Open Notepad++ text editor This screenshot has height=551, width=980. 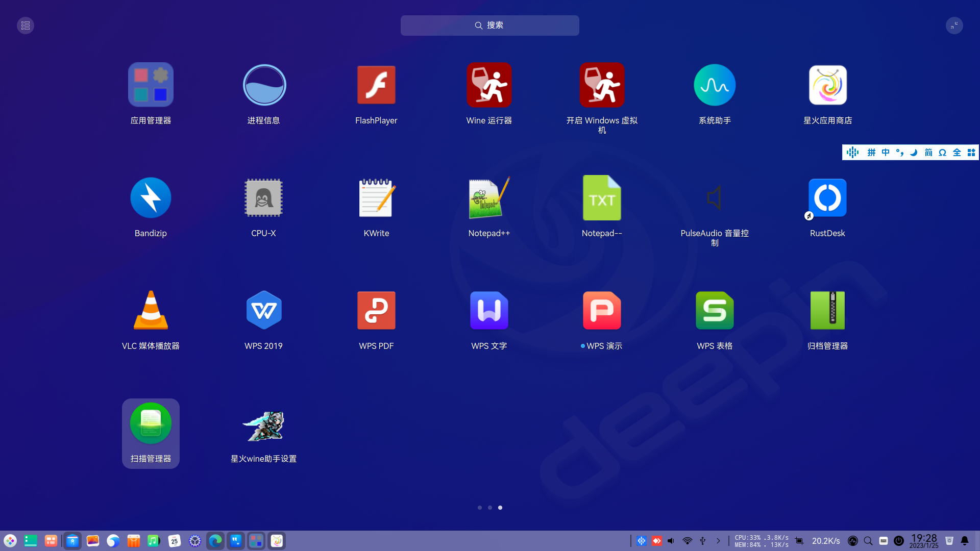pyautogui.click(x=489, y=197)
